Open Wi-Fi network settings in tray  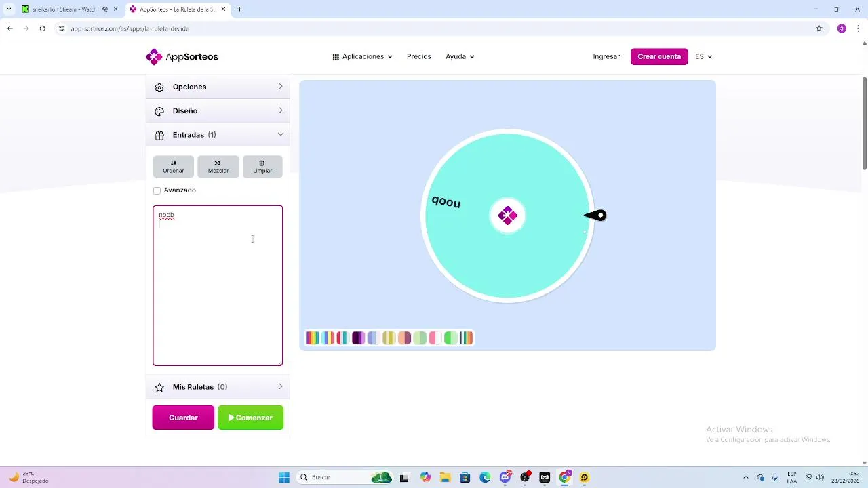[808, 477]
